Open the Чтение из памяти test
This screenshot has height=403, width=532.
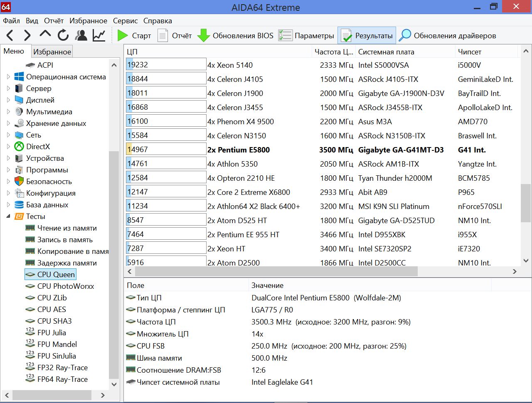(67, 228)
